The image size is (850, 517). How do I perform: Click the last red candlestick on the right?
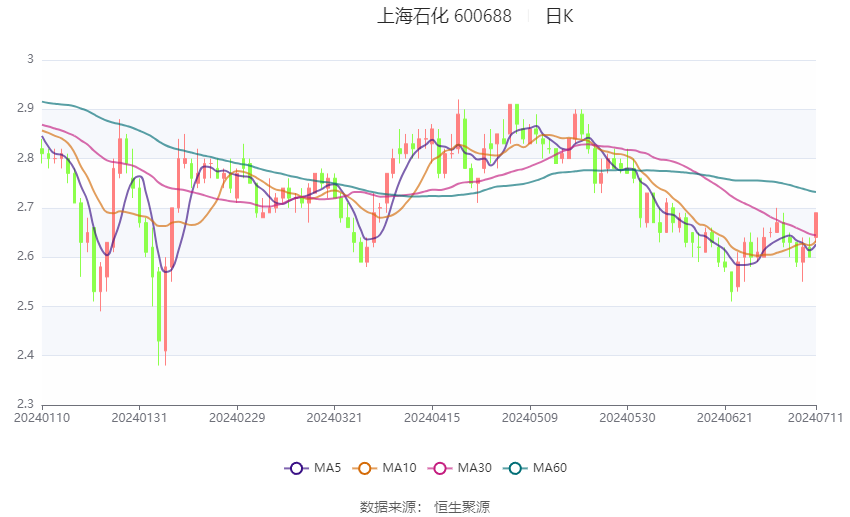point(816,224)
